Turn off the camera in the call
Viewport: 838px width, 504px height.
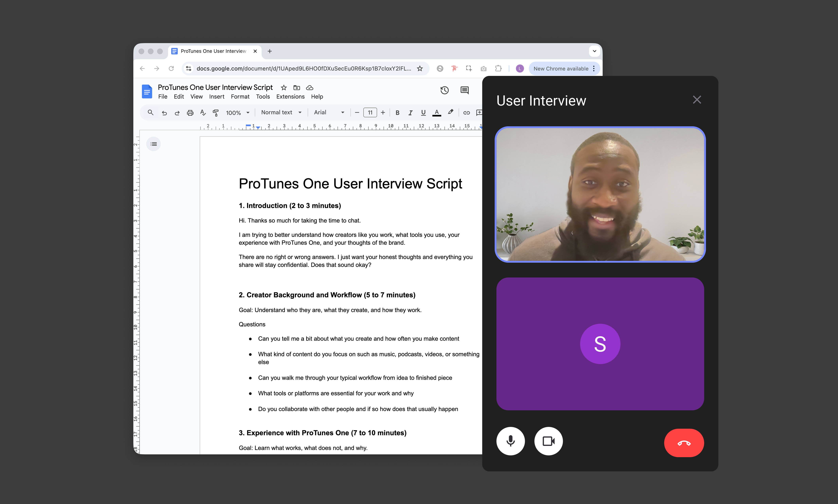click(x=548, y=441)
